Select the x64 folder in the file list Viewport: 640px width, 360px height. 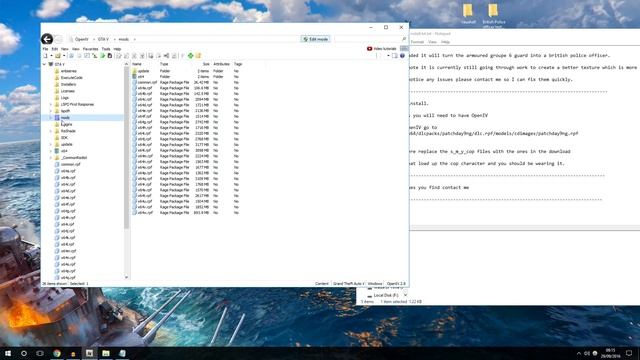(141, 77)
